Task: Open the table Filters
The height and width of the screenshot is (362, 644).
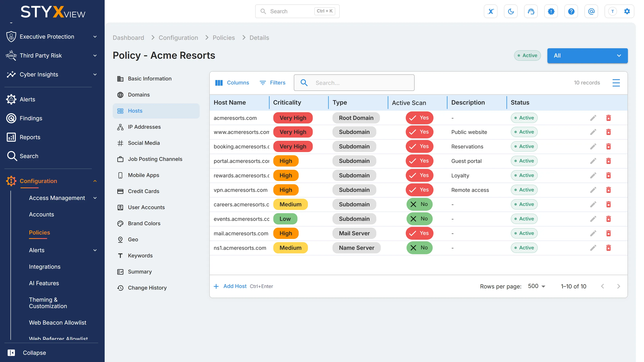Action: 272,83
